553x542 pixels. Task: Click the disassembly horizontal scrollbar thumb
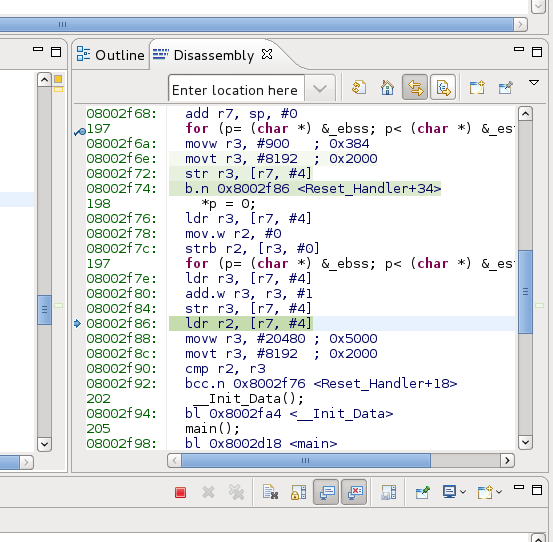tap(306, 461)
